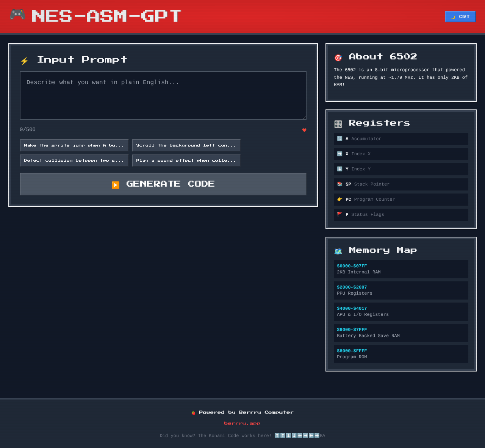Image resolution: width=485 pixels, height=448 pixels.
Task: Open the $2000-$2007 PPU Registers entry
Action: [x=401, y=290]
